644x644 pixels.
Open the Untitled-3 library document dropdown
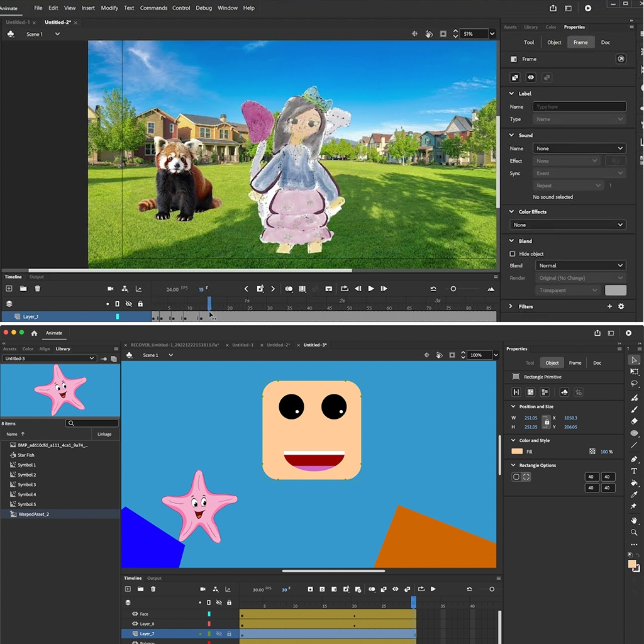[x=49, y=358]
